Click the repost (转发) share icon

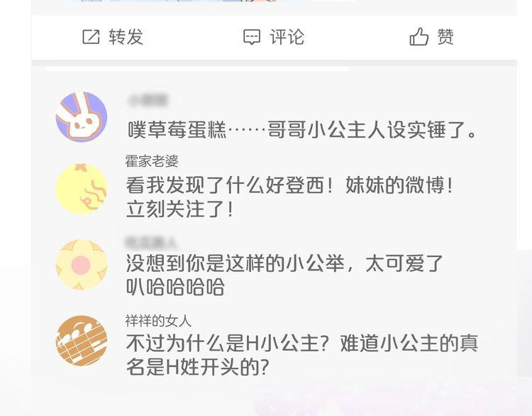point(91,37)
